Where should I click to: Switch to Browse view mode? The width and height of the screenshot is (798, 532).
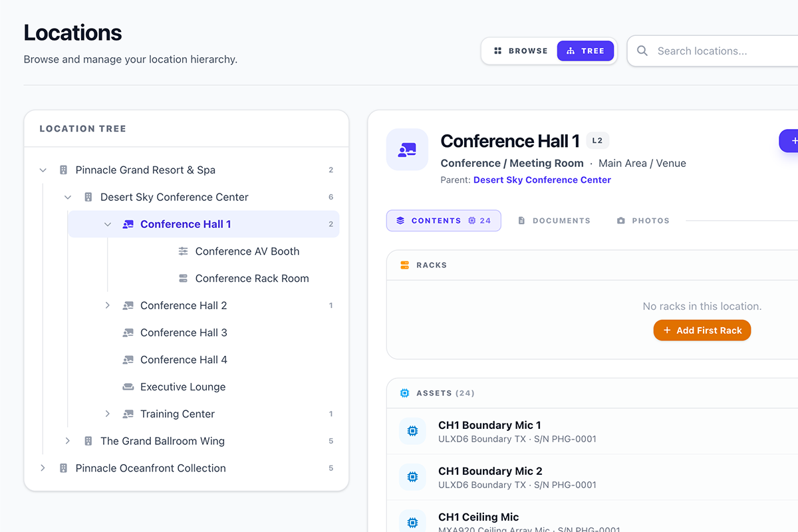coord(521,51)
